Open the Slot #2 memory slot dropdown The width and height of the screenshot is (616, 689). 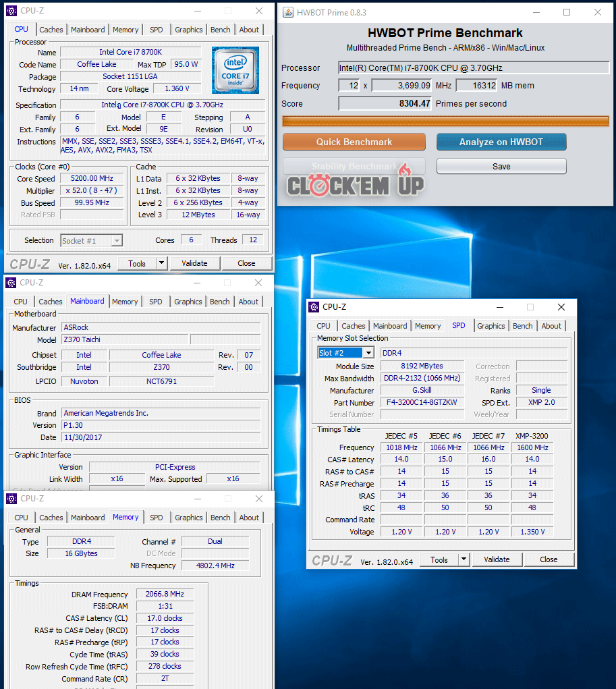click(x=368, y=353)
